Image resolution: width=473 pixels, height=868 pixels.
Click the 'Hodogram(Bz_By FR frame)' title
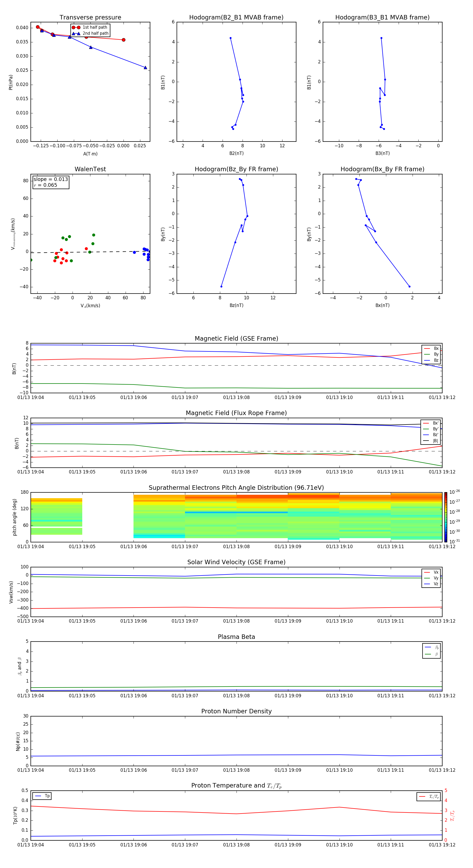(236, 169)
